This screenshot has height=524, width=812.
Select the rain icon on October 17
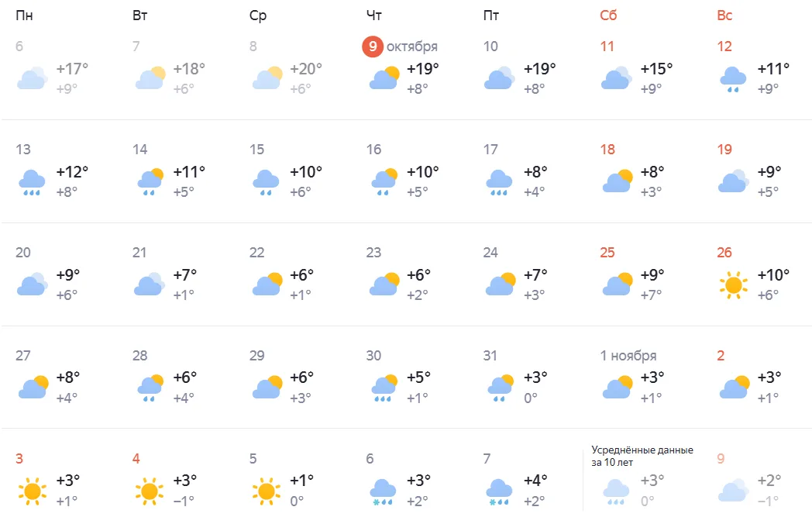(x=499, y=181)
